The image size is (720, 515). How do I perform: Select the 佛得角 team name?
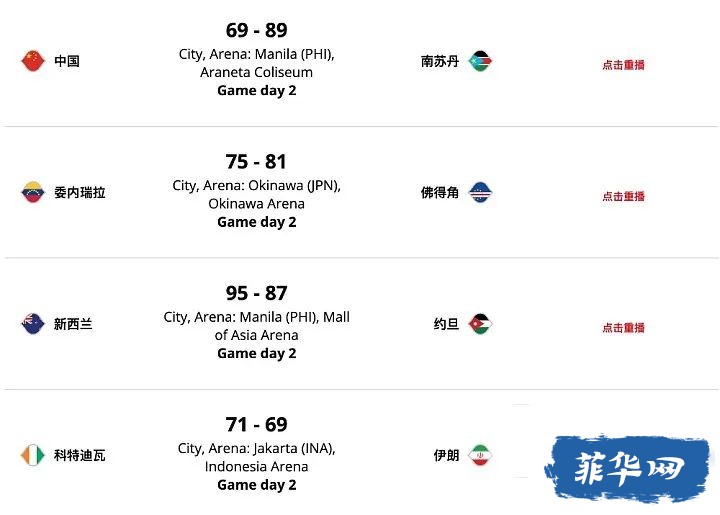440,192
